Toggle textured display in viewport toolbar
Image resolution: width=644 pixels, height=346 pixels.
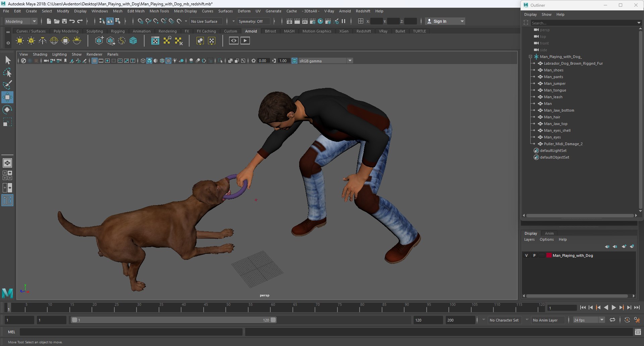pos(168,61)
